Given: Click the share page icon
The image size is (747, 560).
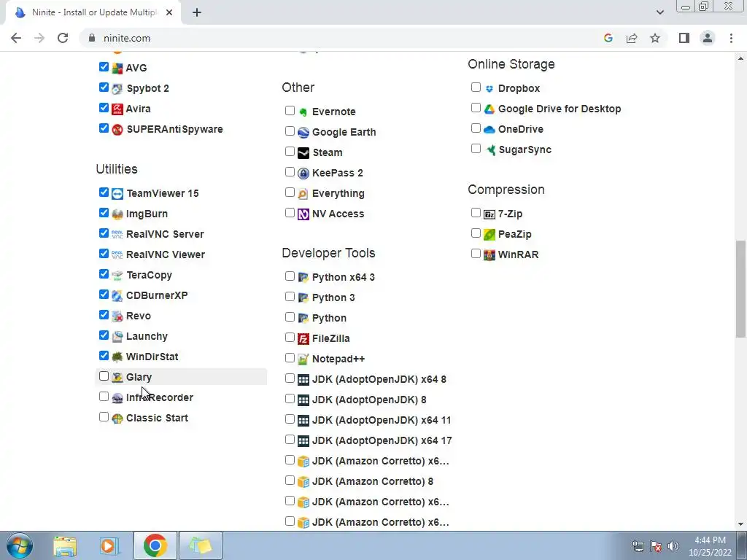Looking at the screenshot, I should coord(632,38).
